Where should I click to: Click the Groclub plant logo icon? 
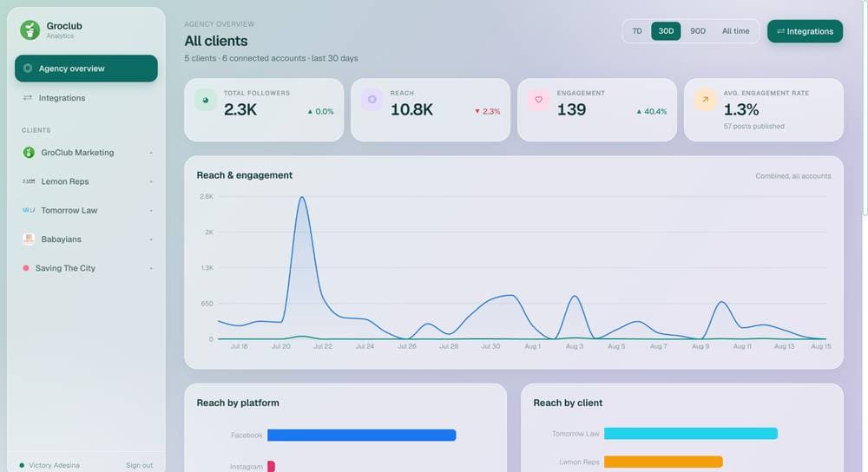30,29
